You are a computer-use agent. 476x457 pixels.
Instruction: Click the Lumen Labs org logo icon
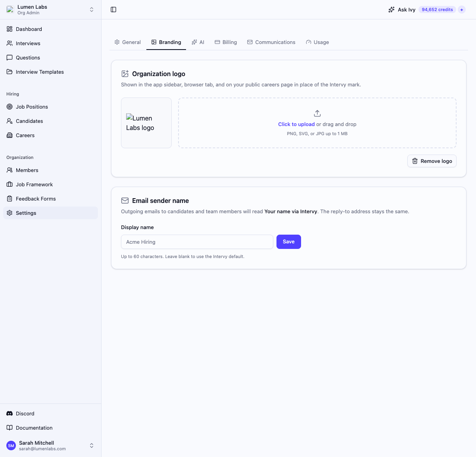10,10
